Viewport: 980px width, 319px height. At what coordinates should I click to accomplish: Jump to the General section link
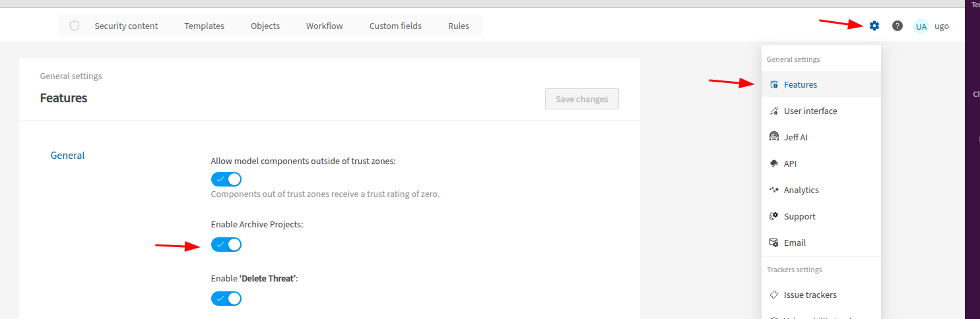click(67, 156)
